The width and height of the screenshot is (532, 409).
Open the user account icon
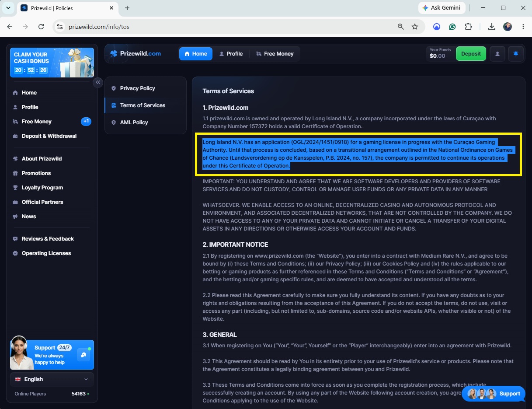pyautogui.click(x=497, y=54)
